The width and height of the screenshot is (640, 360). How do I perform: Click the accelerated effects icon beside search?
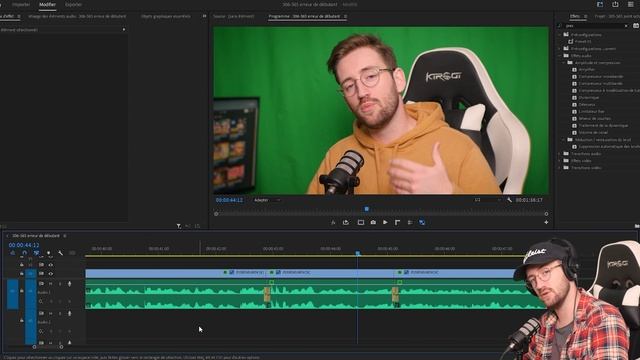tap(636, 26)
